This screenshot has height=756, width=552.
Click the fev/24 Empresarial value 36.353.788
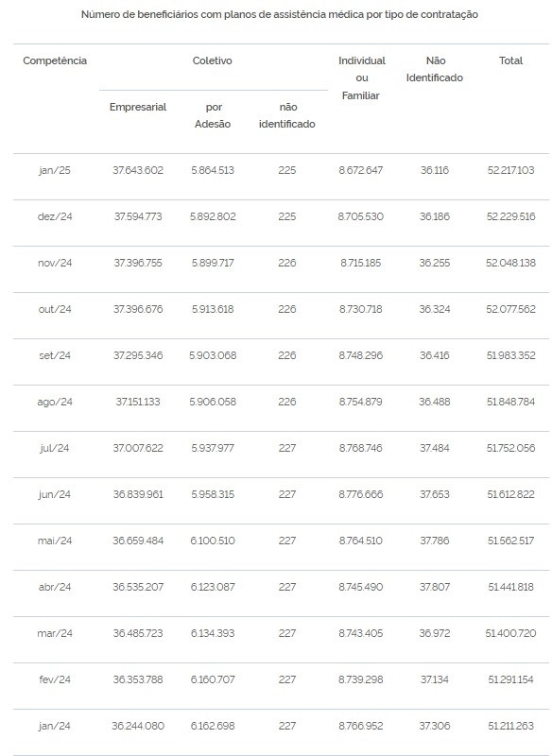click(138, 679)
